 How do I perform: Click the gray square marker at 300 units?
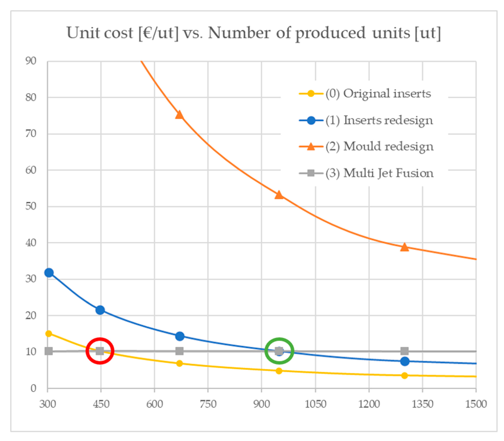[x=49, y=351]
